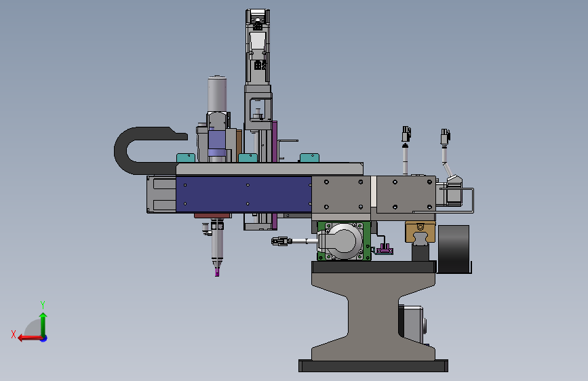
Task: Select the right gray four-bolt plate
Action: click(406, 195)
